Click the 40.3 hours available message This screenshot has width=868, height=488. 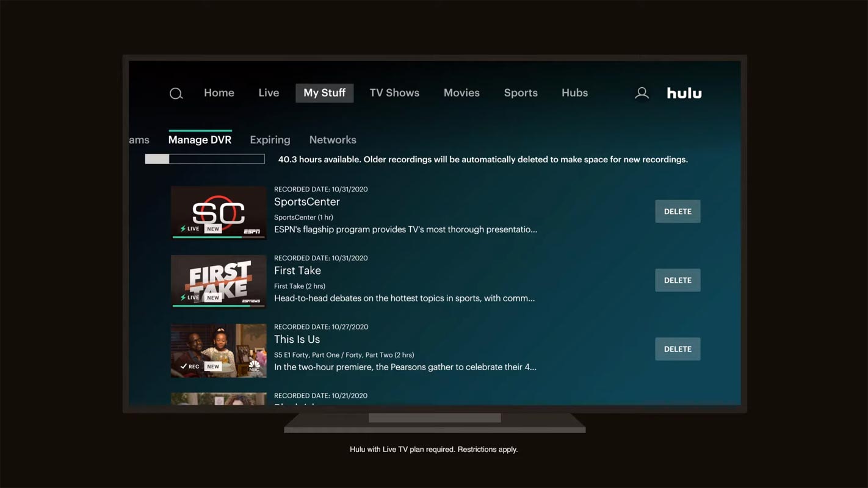click(x=483, y=159)
